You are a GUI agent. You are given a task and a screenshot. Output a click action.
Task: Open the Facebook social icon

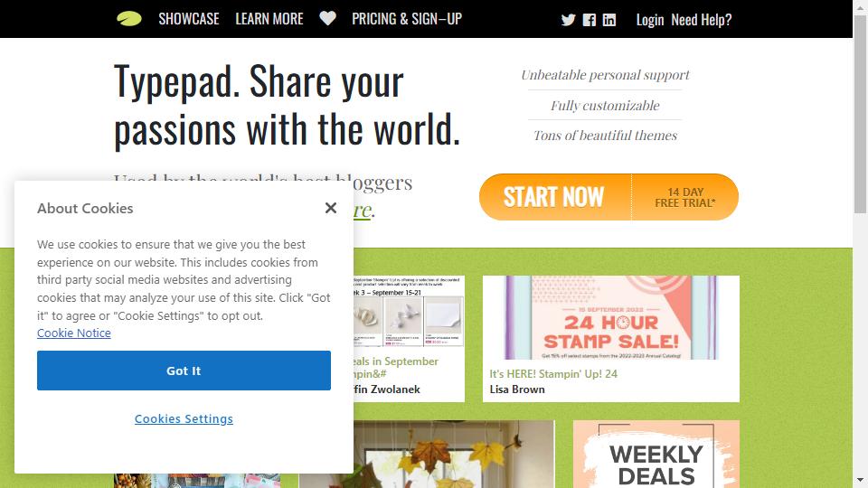click(x=589, y=20)
